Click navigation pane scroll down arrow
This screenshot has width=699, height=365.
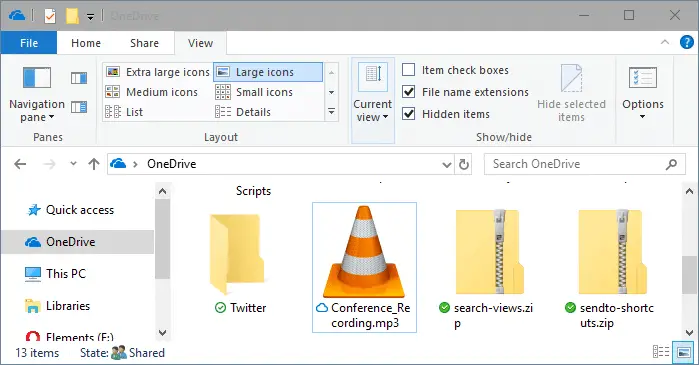point(162,333)
